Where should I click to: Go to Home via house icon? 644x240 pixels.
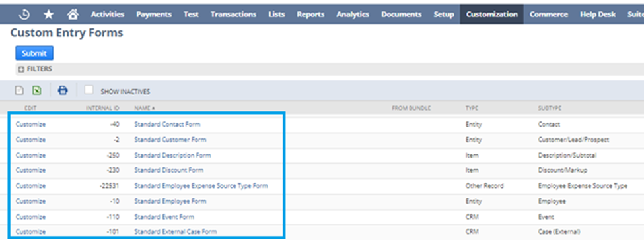73,15
